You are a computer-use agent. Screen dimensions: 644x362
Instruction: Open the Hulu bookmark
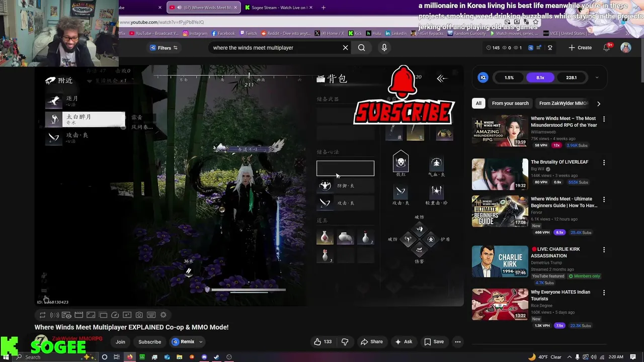(x=373, y=33)
